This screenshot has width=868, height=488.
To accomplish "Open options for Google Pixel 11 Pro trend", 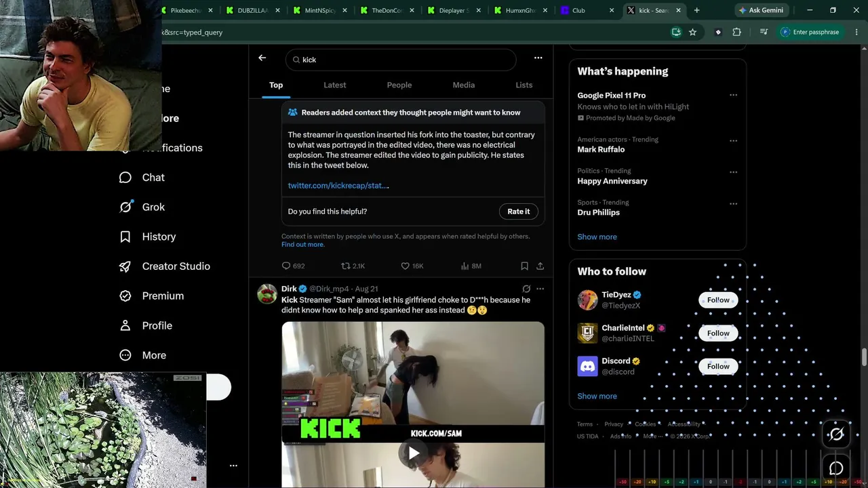I will pos(733,96).
